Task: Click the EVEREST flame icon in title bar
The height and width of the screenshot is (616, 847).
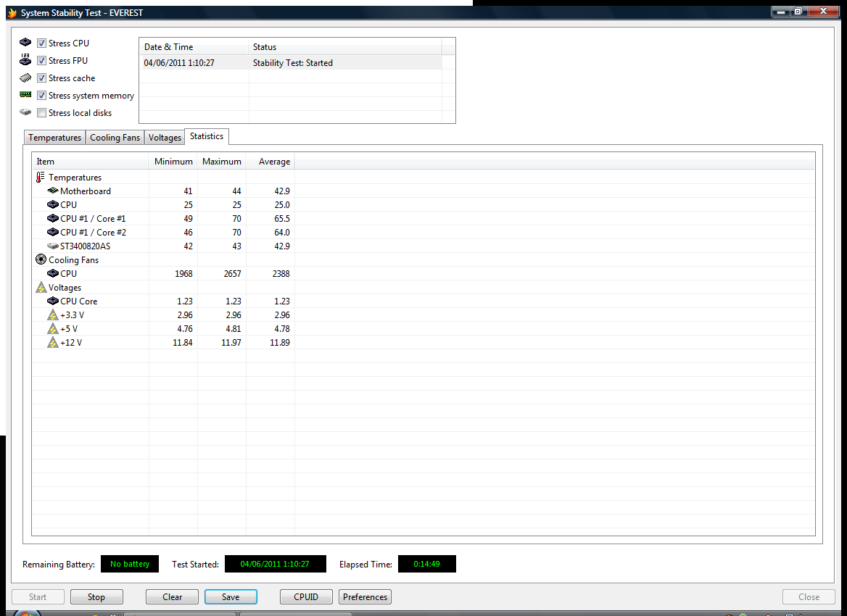Action: (12, 12)
